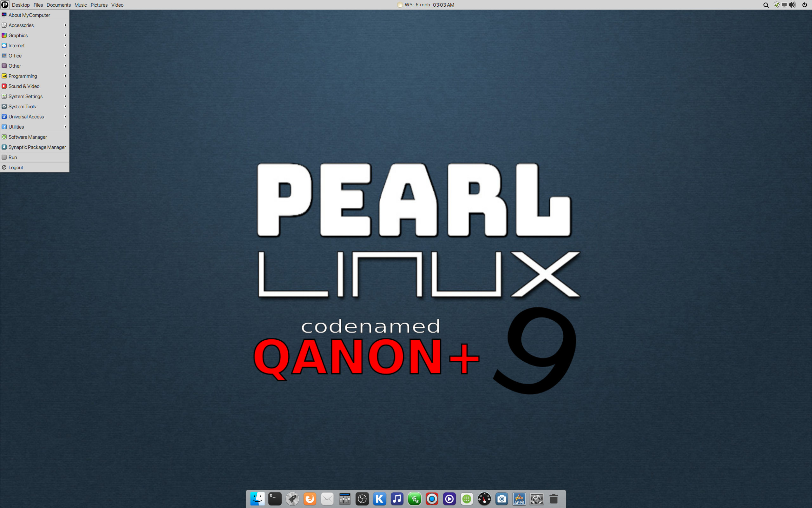Expand the Internet submenu

tap(35, 45)
